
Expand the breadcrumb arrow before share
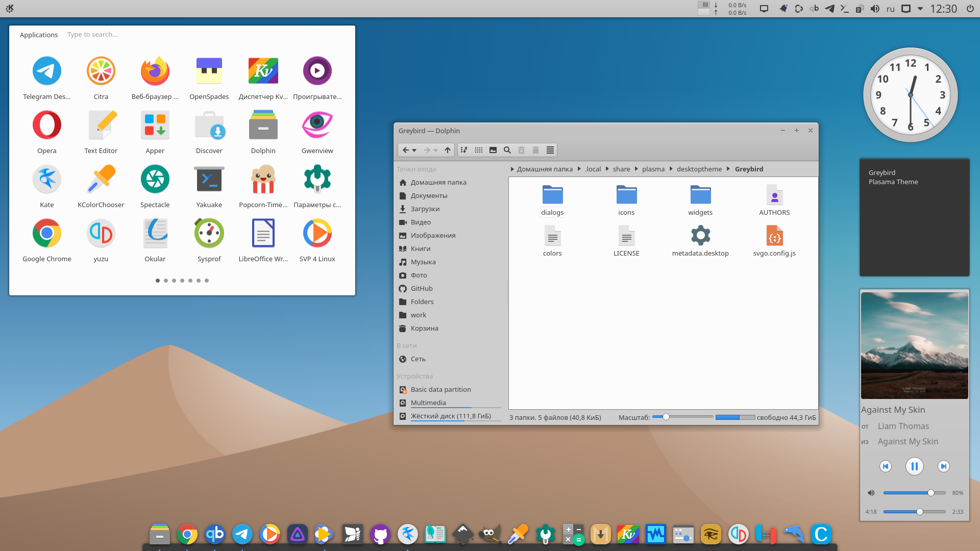coord(607,169)
